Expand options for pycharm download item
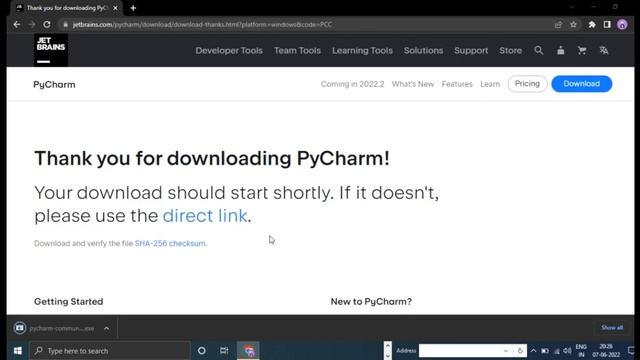 (x=107, y=328)
